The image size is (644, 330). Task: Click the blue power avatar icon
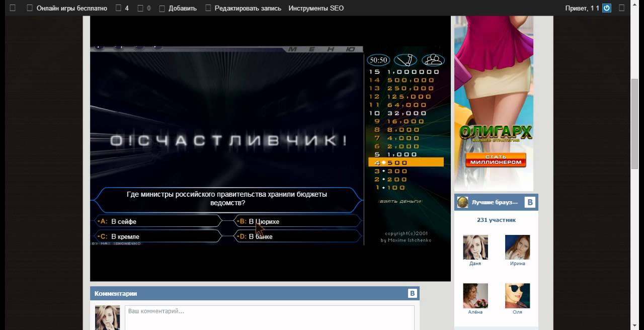tap(607, 8)
